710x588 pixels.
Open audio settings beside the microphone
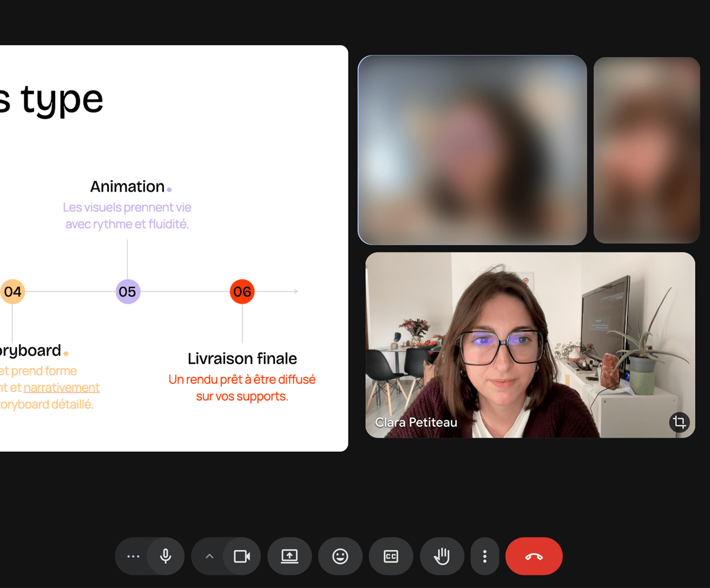[x=133, y=556]
